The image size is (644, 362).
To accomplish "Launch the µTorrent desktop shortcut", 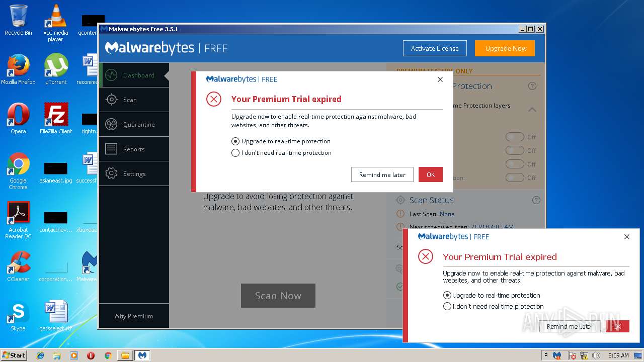I will [55, 69].
